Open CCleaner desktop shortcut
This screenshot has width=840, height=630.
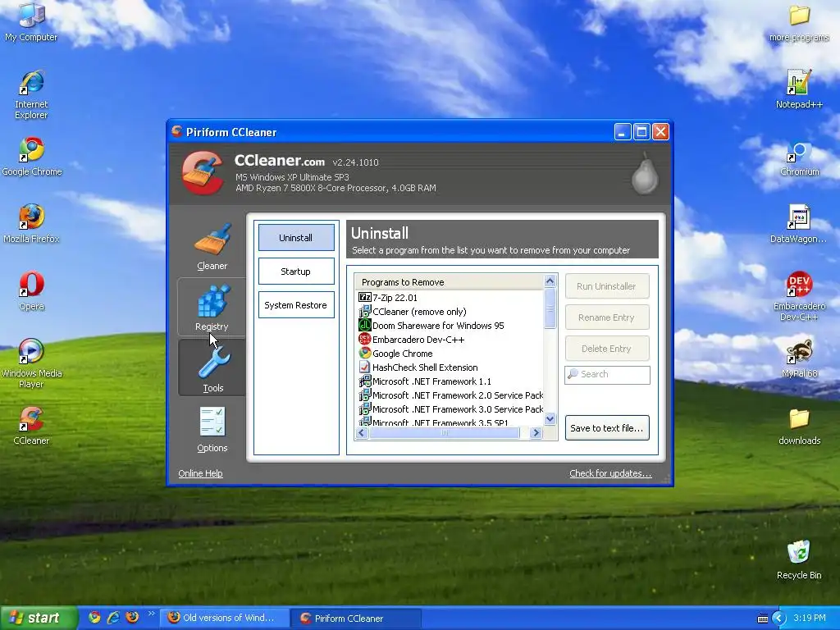point(31,426)
